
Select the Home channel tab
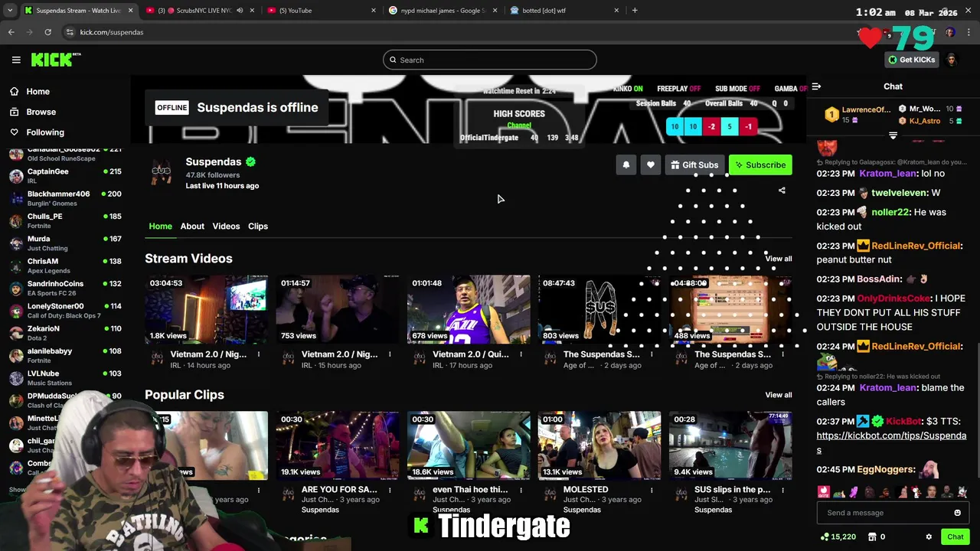coord(160,226)
